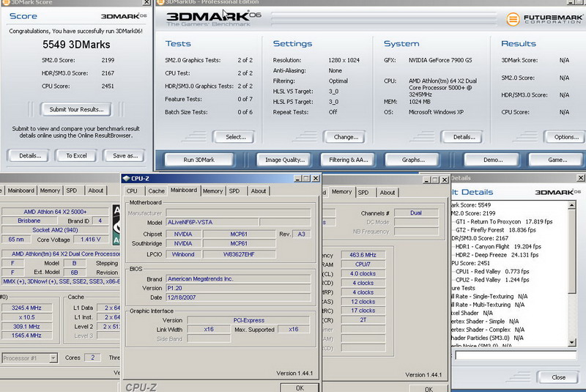Screen dimensions: 586x392
Task: Click scroll-down arrow in Result Details list
Action: point(572,342)
